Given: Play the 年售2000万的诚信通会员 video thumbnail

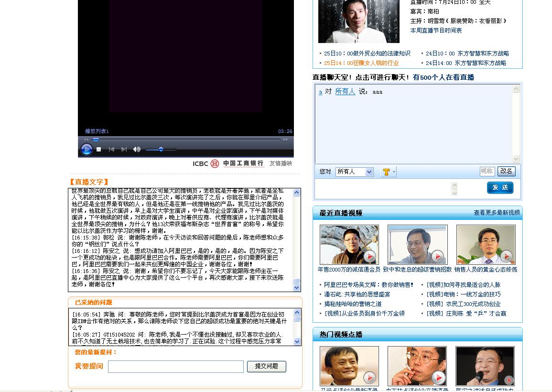Looking at the screenshot, I should (x=349, y=244).
